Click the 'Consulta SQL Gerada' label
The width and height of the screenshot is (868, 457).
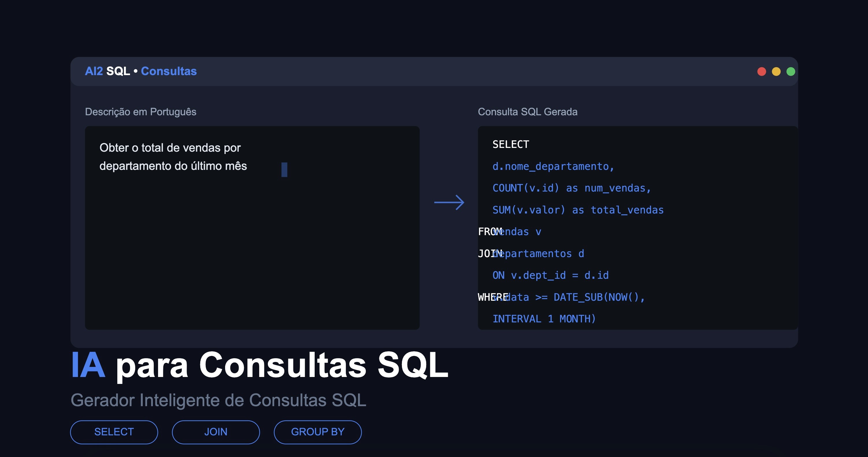click(x=527, y=112)
